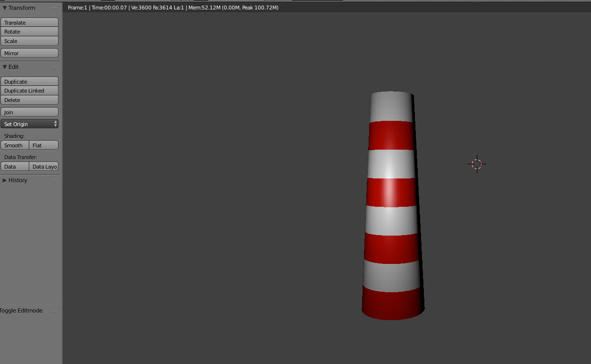Click the Data Layout transfer button
This screenshot has width=591, height=364.
click(44, 166)
